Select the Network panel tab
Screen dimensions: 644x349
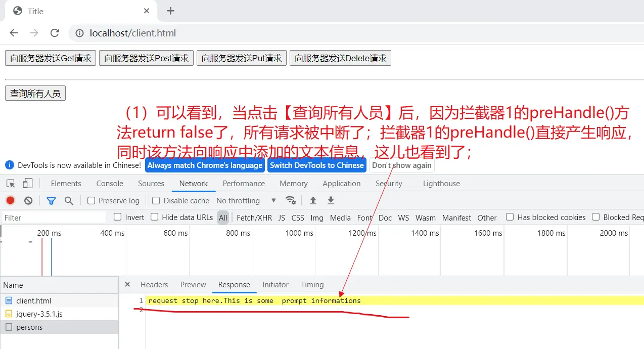coord(194,184)
